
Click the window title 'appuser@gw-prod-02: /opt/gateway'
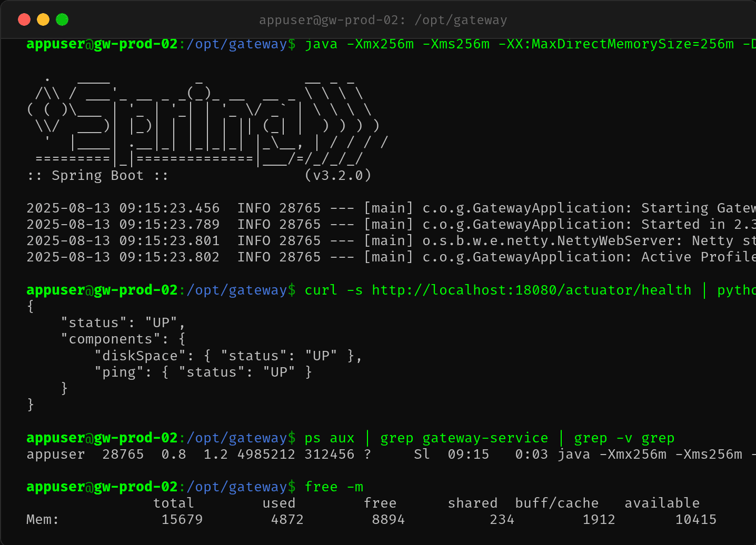(x=383, y=20)
